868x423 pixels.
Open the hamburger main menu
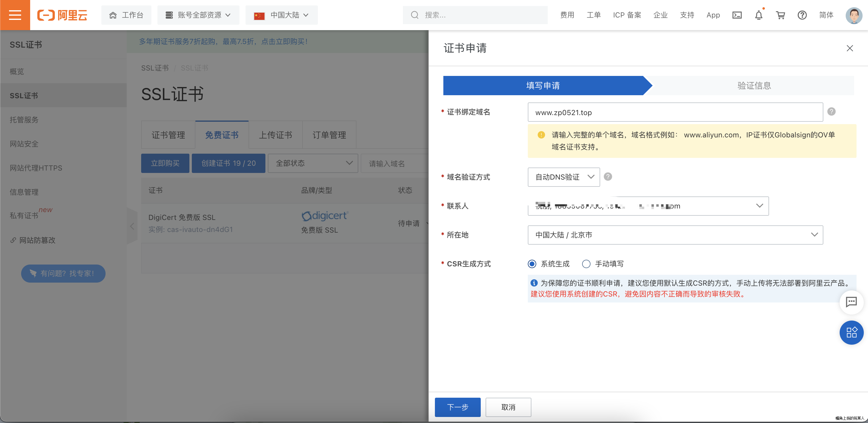pos(15,15)
